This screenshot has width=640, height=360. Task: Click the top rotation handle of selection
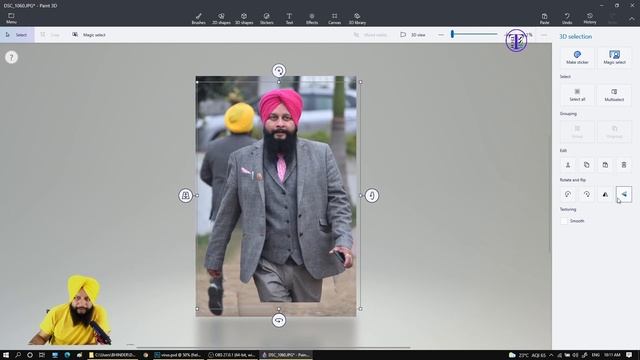[279, 71]
